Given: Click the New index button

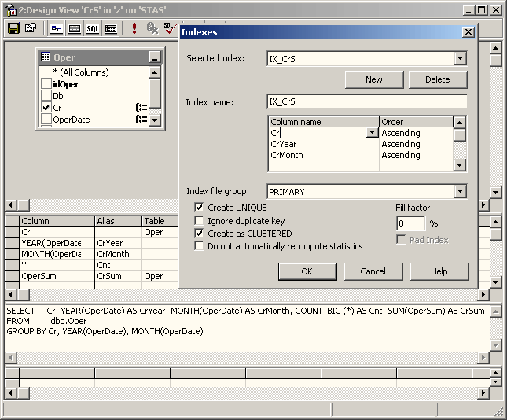Looking at the screenshot, I should click(374, 79).
